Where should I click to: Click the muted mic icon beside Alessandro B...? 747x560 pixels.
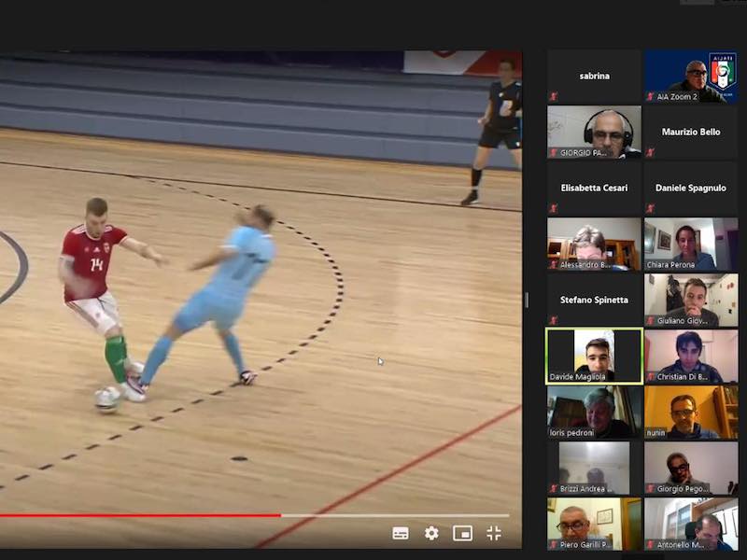554,265
